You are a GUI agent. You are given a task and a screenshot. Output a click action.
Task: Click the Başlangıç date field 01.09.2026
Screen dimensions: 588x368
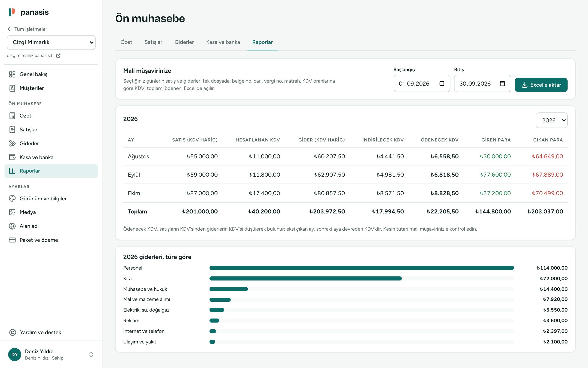422,83
